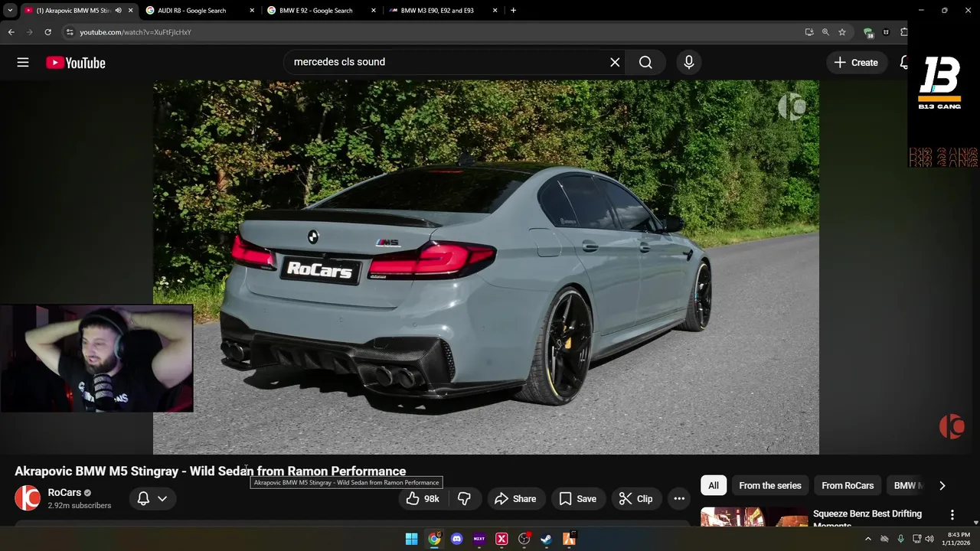Viewport: 980px width, 551px height.
Task: Reload the YouTube page
Action: tap(47, 32)
